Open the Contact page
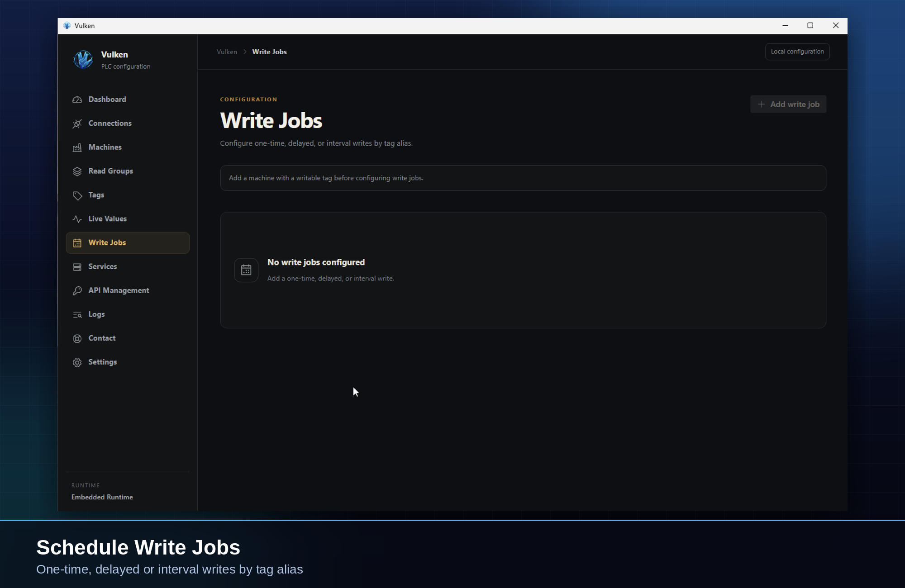 [128, 338]
